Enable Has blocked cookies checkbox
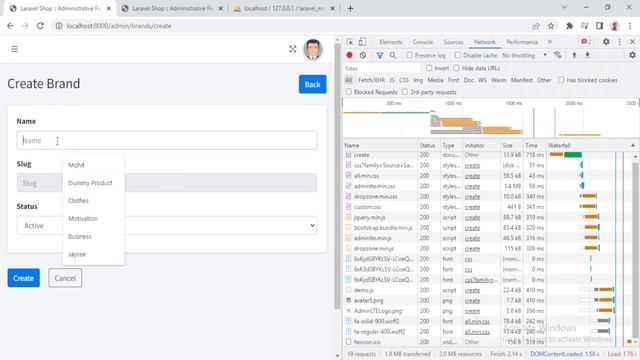 [x=561, y=80]
